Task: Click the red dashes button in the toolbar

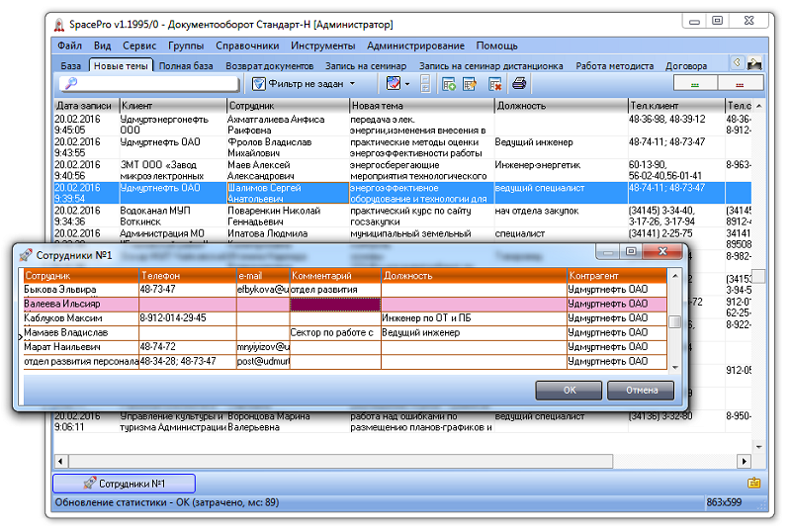Action: coord(740,84)
